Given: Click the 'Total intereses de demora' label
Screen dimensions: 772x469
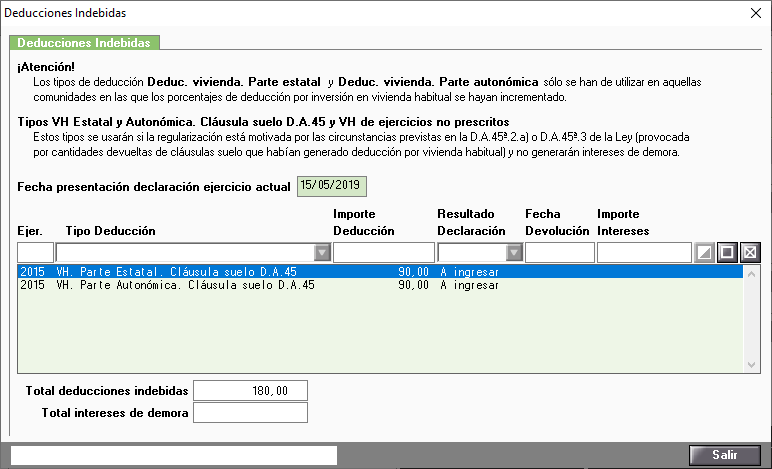Looking at the screenshot, I should click(x=115, y=413).
